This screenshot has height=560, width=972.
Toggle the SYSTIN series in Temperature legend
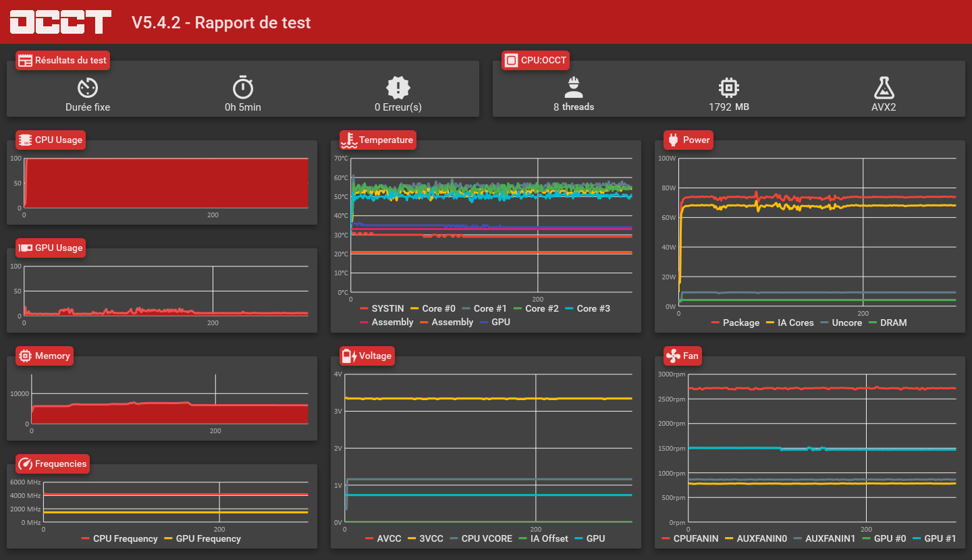tap(383, 308)
